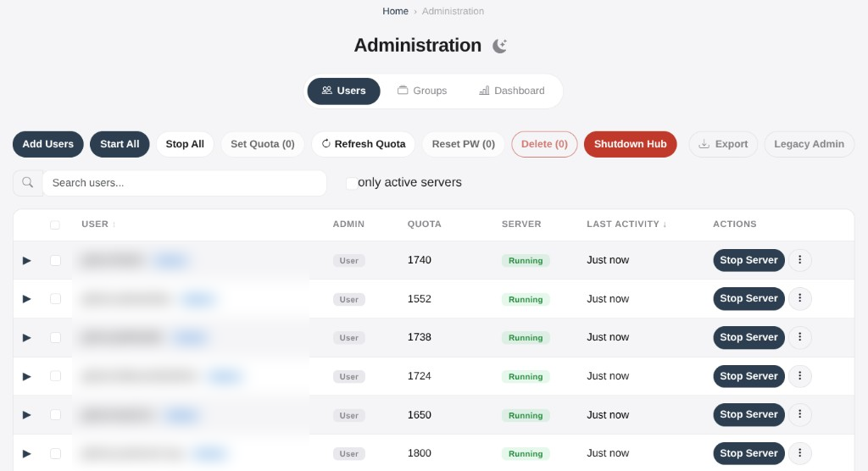
Task: Enable the only active servers checkbox
Action: pos(352,183)
